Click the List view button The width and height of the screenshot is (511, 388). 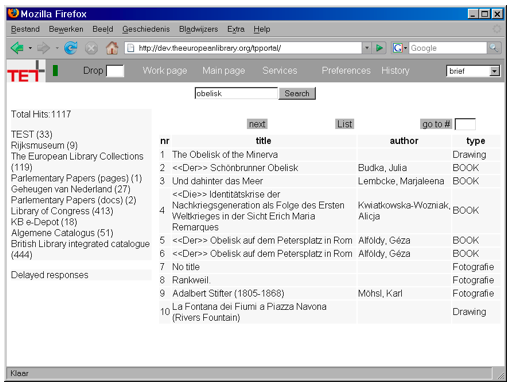click(x=344, y=124)
